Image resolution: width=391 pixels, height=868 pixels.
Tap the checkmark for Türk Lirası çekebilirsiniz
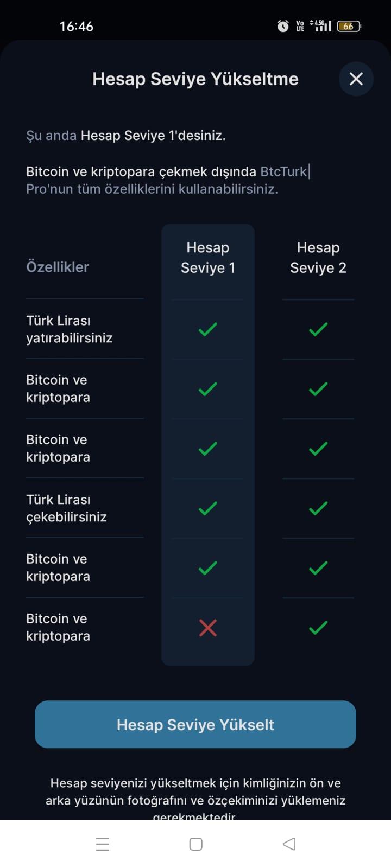click(207, 508)
